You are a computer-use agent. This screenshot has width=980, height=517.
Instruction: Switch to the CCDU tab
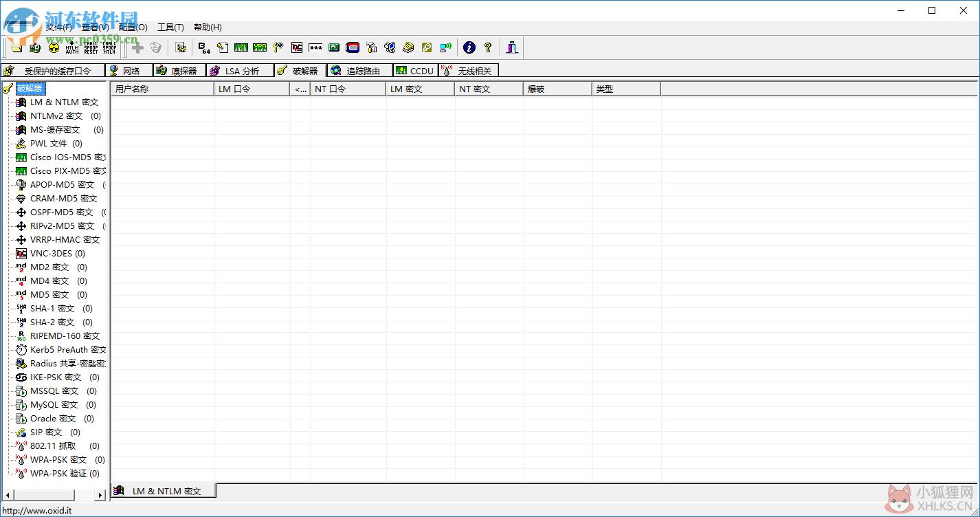click(415, 71)
